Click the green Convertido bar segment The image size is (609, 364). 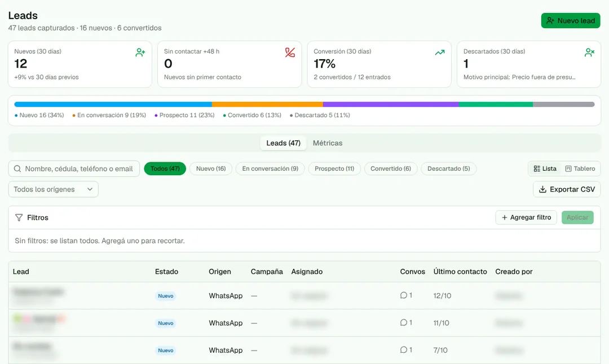pos(496,104)
